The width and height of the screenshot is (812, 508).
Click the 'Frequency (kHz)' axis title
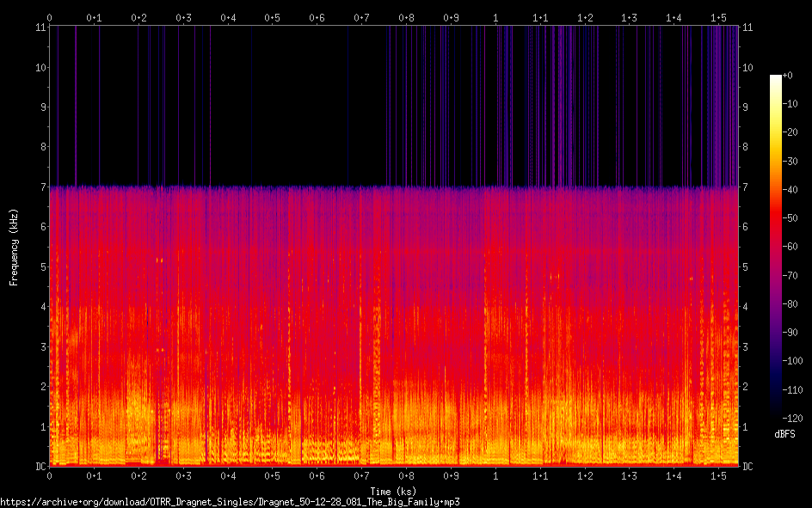pos(14,247)
